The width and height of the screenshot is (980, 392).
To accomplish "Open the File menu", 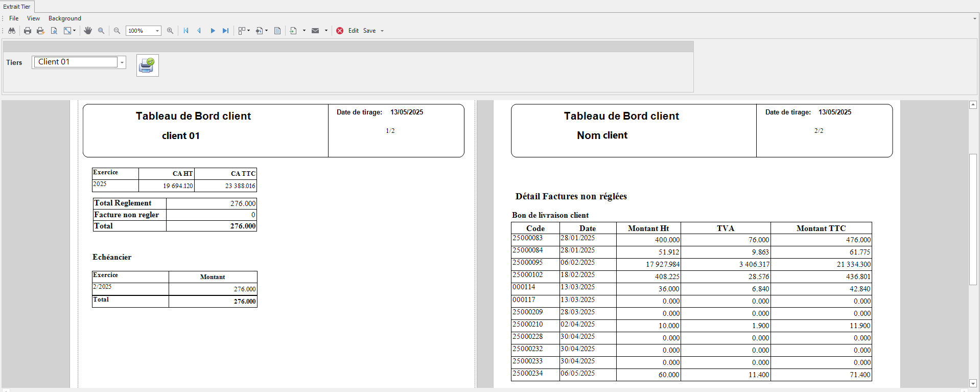I will pos(14,18).
